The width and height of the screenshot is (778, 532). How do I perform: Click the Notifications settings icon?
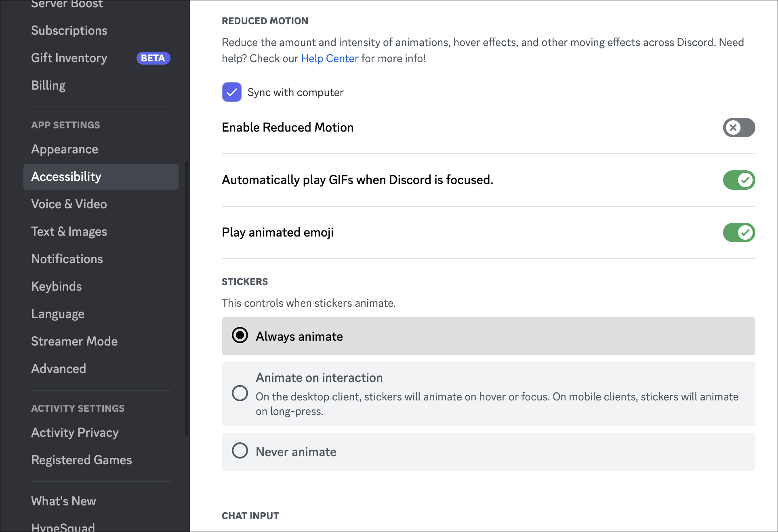67,259
